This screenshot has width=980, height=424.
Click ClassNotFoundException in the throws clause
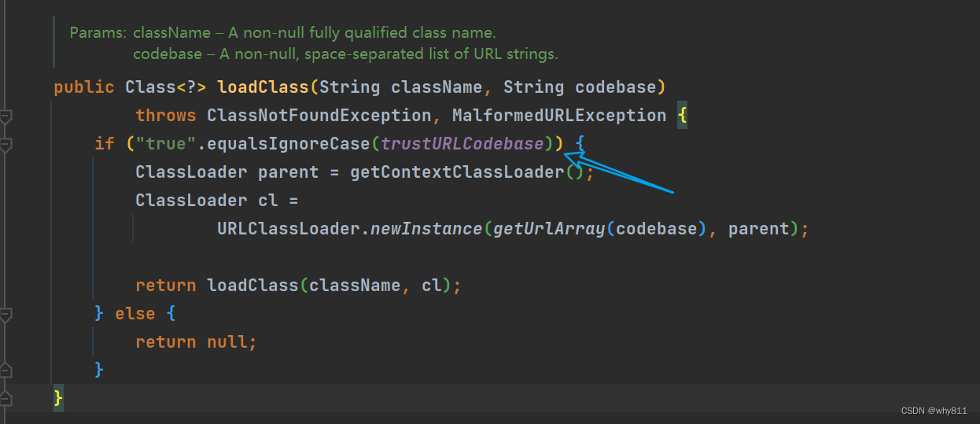point(319,116)
